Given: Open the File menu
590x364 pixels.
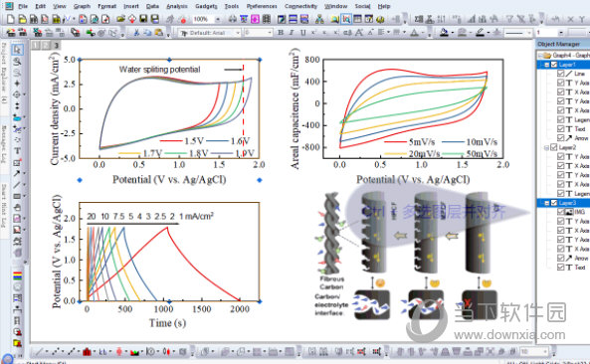Looking at the screenshot, I should (x=23, y=6).
